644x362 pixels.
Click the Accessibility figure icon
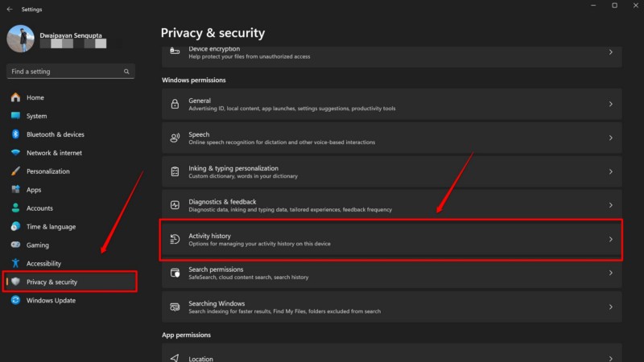click(15, 263)
